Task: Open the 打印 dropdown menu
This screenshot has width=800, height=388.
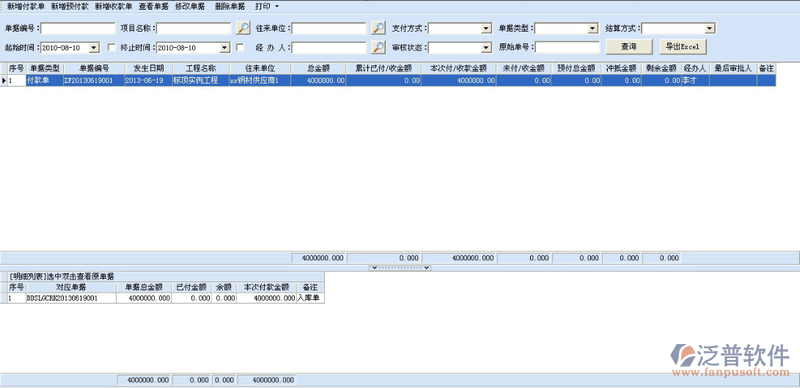Action: tap(267, 7)
